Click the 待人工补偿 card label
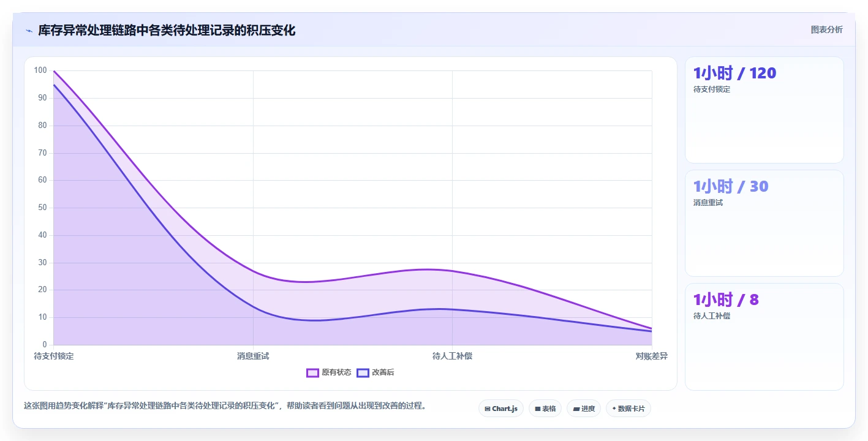The width and height of the screenshot is (868, 441). (x=712, y=316)
